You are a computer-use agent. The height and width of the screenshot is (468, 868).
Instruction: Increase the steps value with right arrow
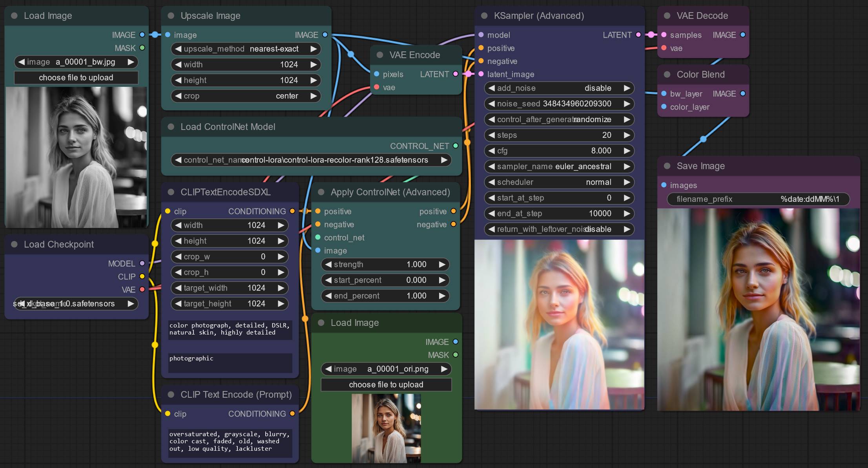click(627, 135)
